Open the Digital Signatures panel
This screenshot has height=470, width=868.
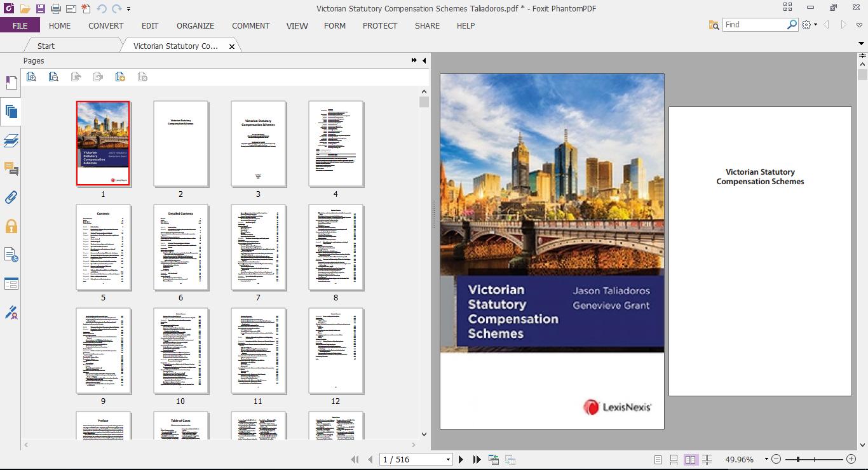(11, 312)
